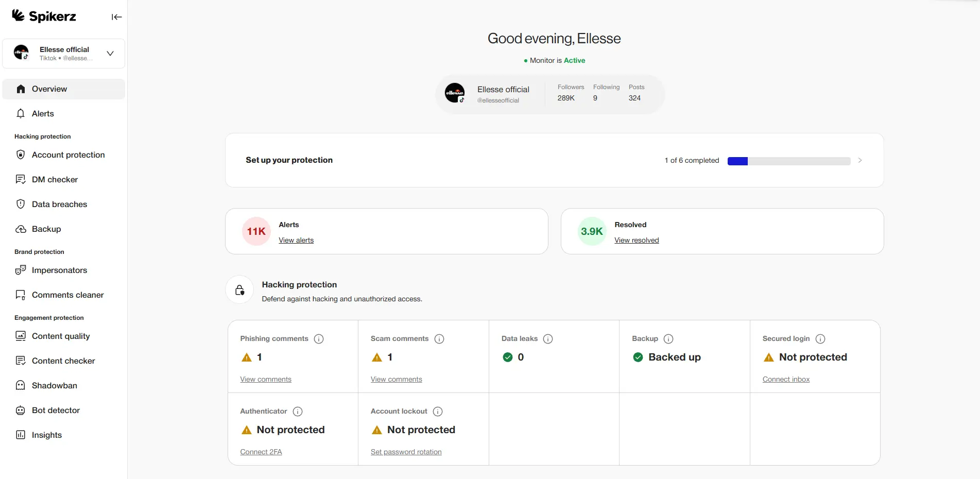The height and width of the screenshot is (479, 980).
Task: Click the Account protection shield icon
Action: pos(21,155)
